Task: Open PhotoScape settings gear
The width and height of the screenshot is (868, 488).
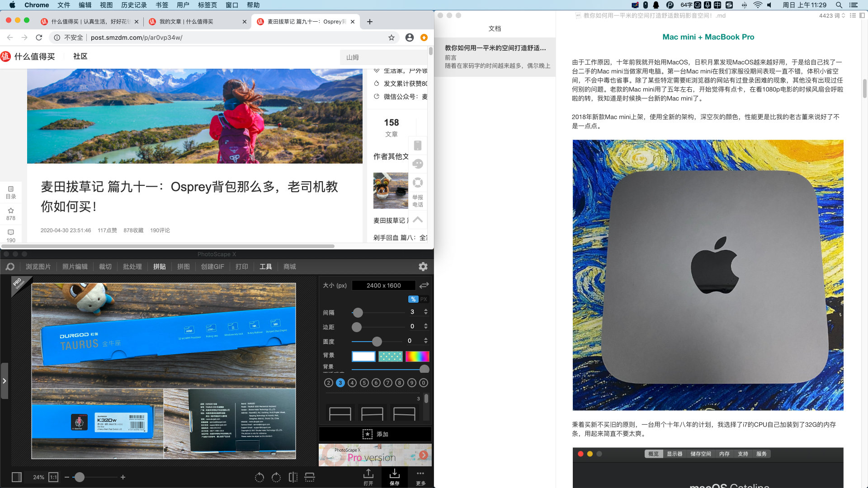Action: (x=423, y=267)
